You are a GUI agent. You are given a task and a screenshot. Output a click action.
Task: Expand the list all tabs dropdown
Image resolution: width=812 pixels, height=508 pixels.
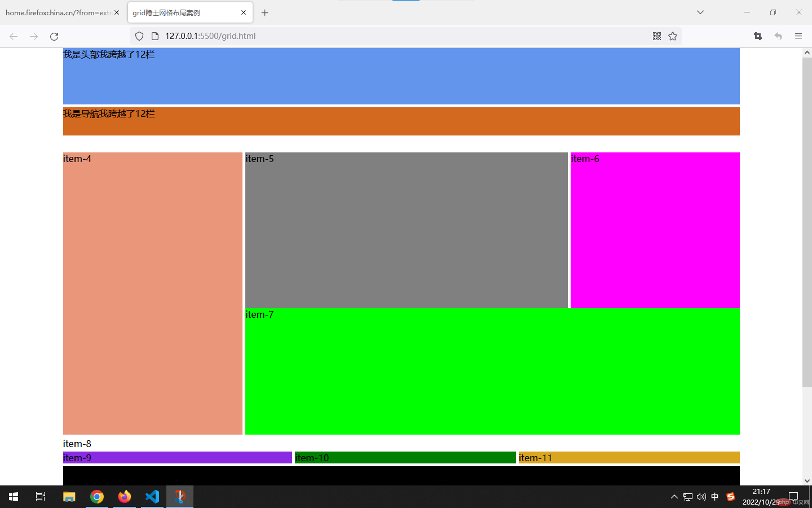click(x=700, y=12)
